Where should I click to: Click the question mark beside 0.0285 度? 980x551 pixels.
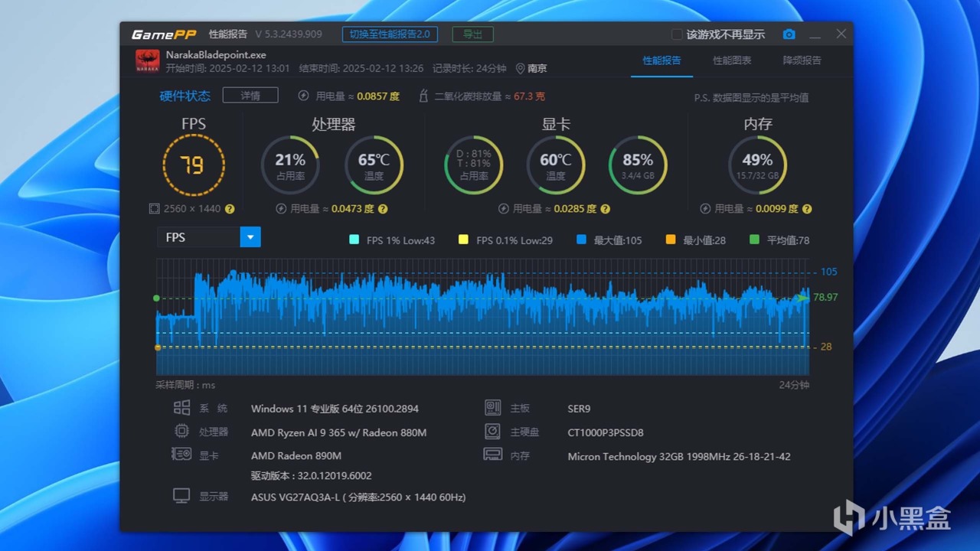click(x=605, y=209)
